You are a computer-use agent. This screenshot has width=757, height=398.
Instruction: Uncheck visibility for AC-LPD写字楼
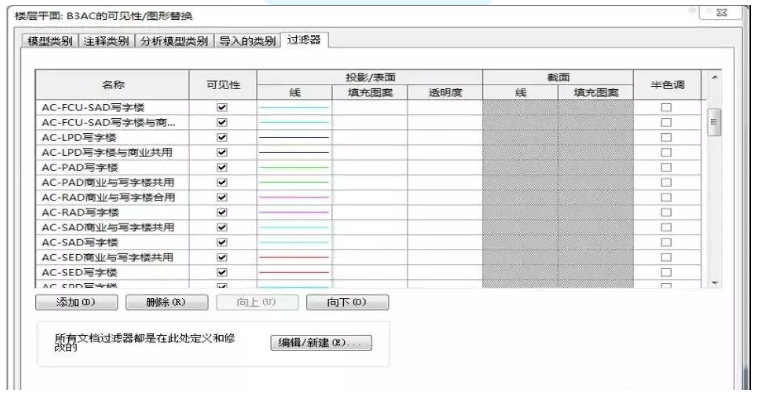tap(222, 137)
